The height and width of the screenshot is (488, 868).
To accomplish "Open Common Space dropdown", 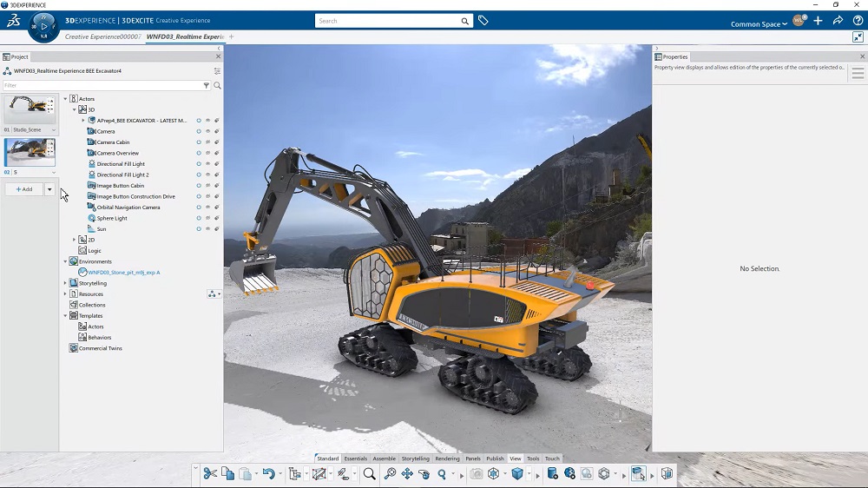I will (759, 23).
